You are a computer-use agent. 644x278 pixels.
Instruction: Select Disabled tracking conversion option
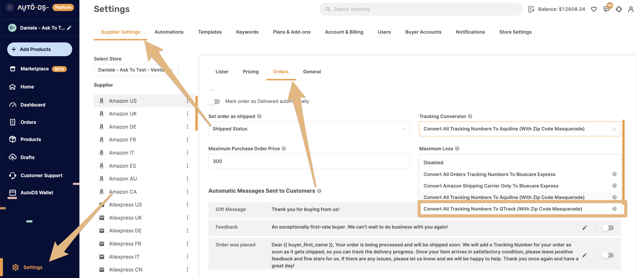point(520,162)
